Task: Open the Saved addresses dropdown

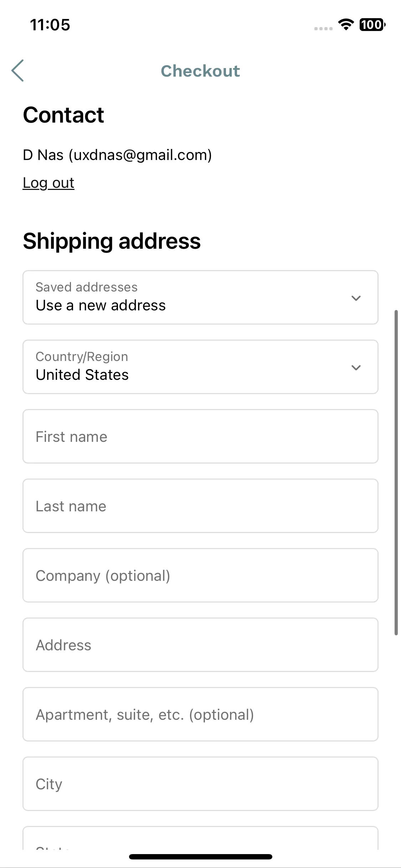Action: [x=200, y=298]
